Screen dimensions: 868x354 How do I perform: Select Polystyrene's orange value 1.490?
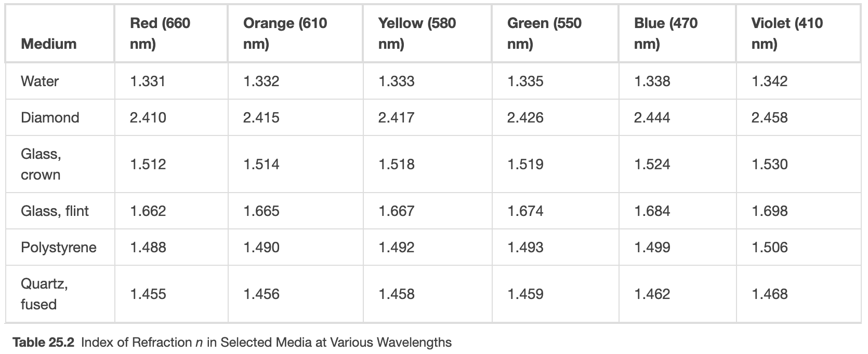click(x=261, y=247)
